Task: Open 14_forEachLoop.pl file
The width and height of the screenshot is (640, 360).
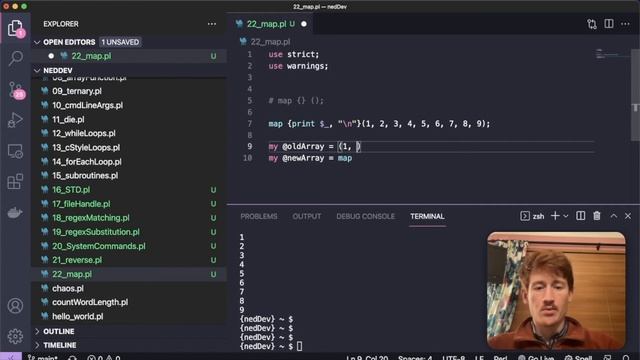Action: point(130,162)
